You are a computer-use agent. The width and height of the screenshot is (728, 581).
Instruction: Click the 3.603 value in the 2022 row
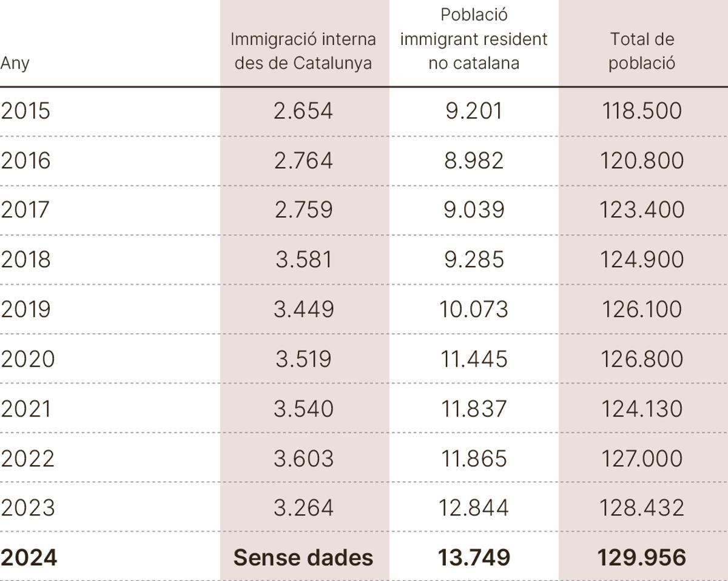pyautogui.click(x=303, y=458)
